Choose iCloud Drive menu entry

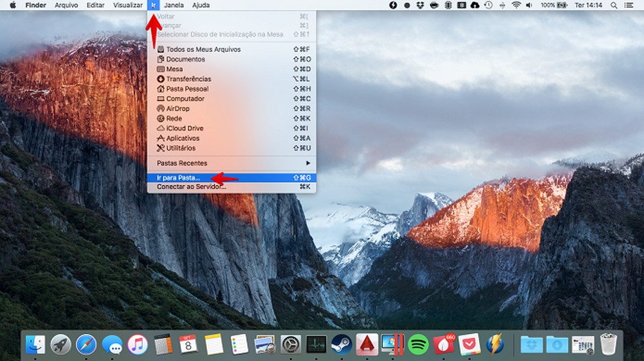pos(232,128)
